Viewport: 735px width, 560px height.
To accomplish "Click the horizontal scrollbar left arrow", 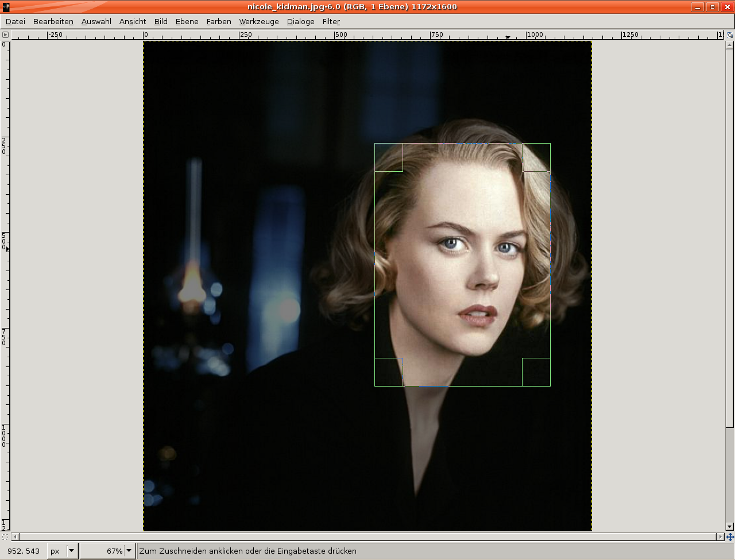I will (16, 537).
